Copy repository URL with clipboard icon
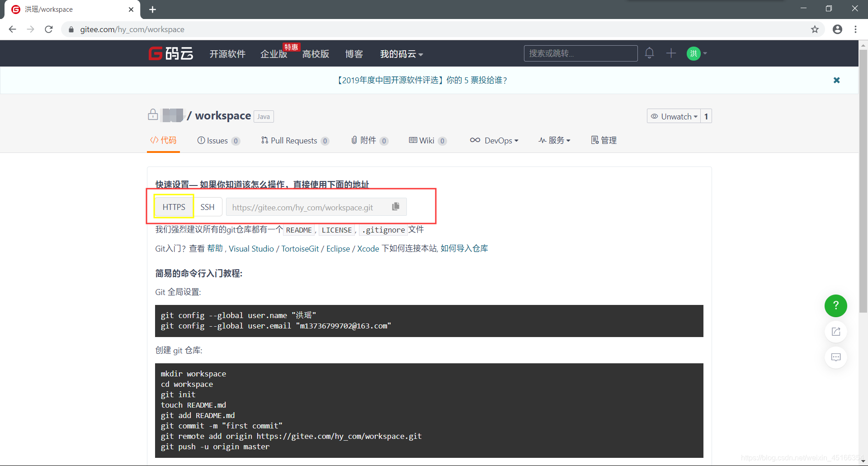 (x=396, y=207)
